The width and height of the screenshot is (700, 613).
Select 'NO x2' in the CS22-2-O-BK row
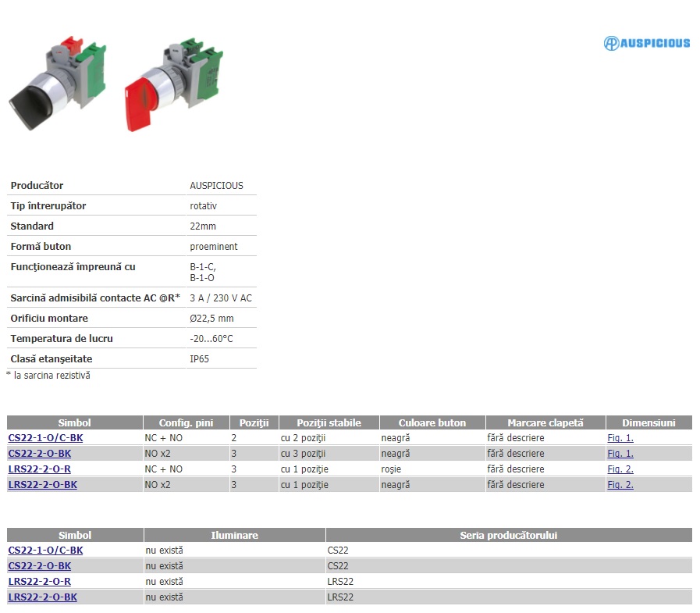tap(158, 454)
